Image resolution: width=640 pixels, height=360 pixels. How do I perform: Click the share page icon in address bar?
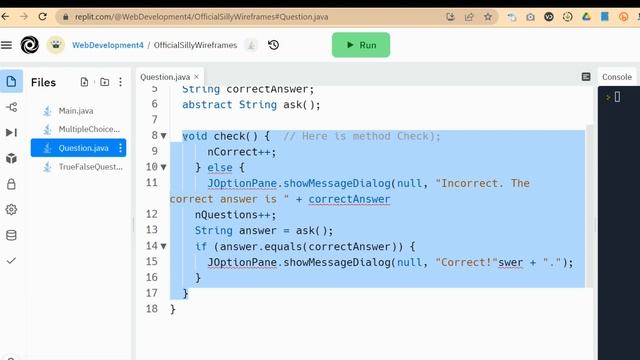click(469, 17)
